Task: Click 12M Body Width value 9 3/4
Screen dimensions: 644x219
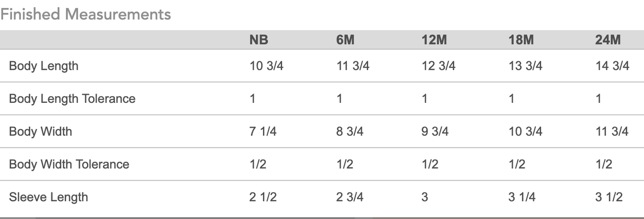Action: [x=435, y=131]
